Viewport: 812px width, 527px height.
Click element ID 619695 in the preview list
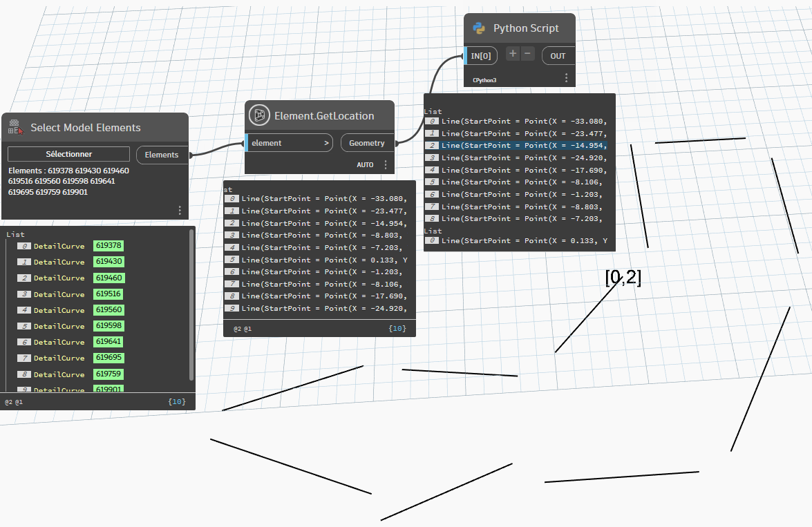tap(108, 358)
